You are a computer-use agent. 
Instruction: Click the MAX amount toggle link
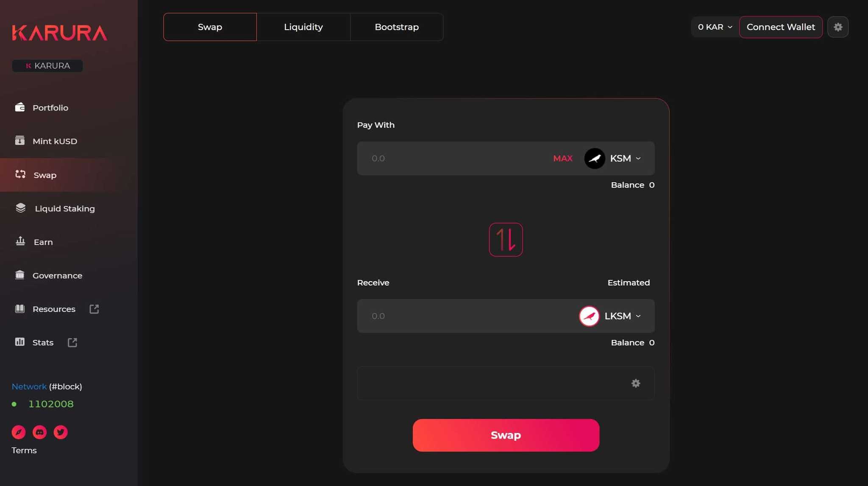562,158
